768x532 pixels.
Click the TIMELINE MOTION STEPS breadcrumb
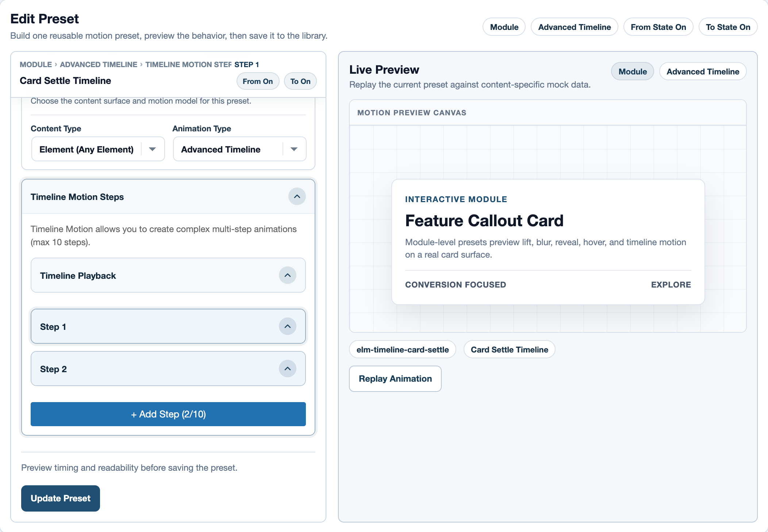tap(188, 65)
